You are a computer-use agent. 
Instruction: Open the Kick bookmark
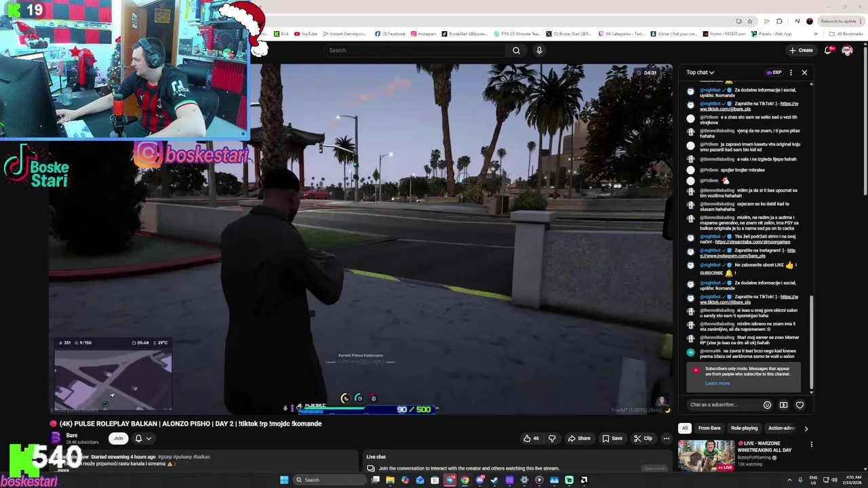coord(280,34)
